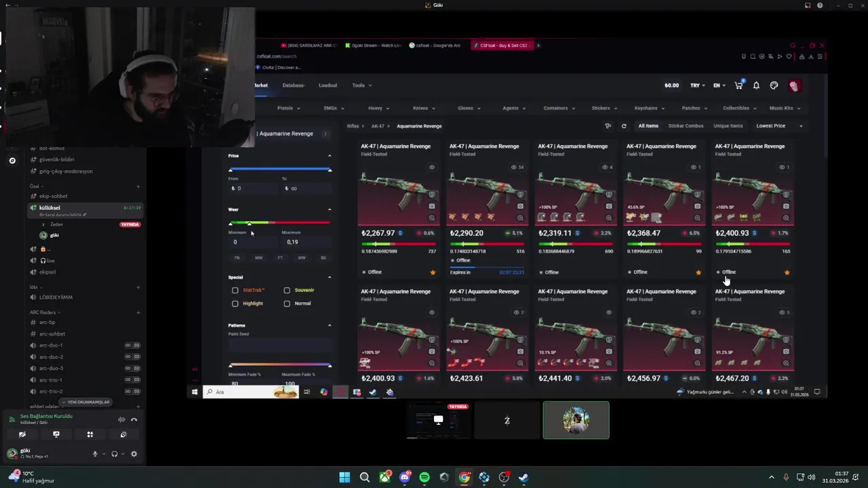
Task: Click the Wear range slider track
Action: coord(280,223)
